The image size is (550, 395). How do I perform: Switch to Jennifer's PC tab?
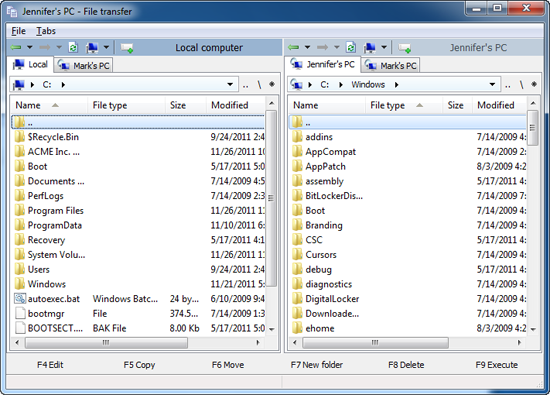pyautogui.click(x=322, y=65)
